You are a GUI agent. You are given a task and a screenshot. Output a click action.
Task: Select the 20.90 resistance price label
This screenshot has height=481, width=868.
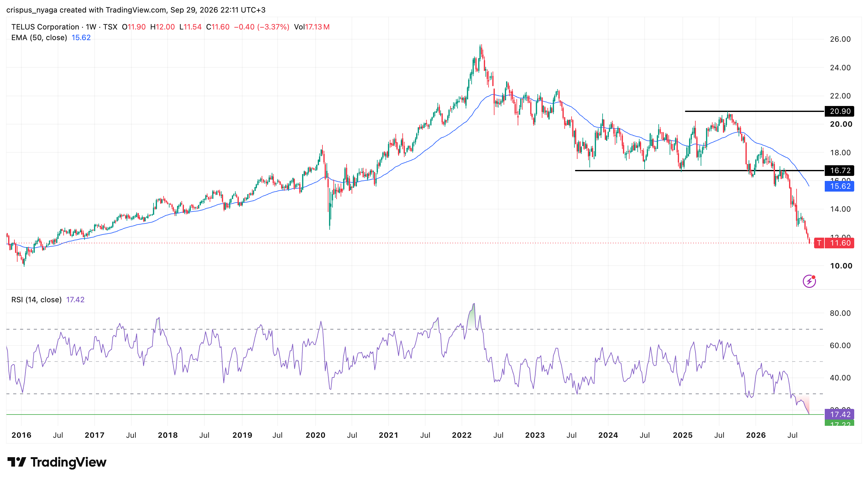839,111
